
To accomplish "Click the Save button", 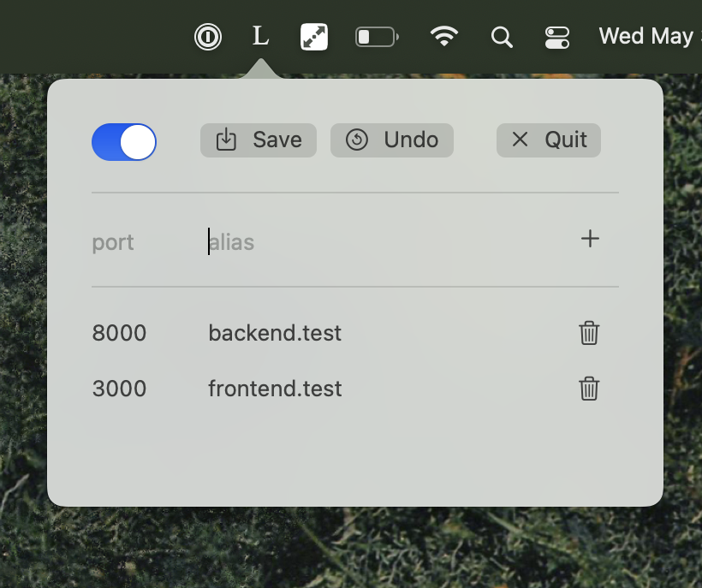I will point(259,140).
